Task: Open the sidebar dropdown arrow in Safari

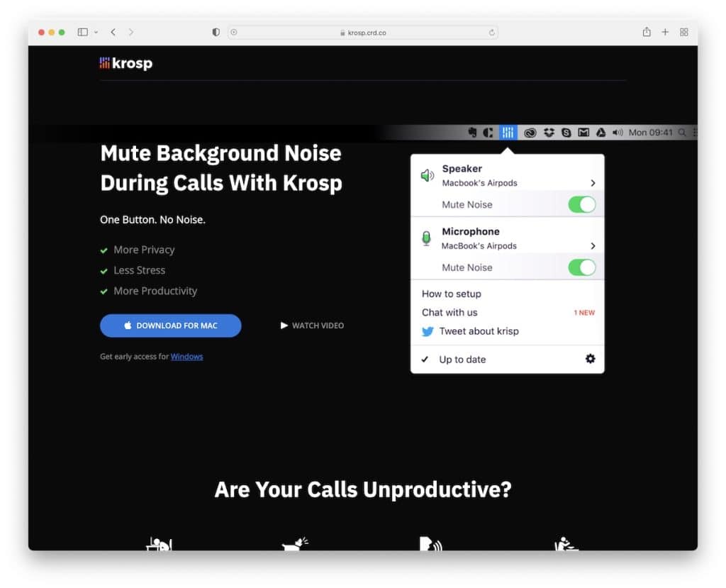Action: (x=96, y=33)
